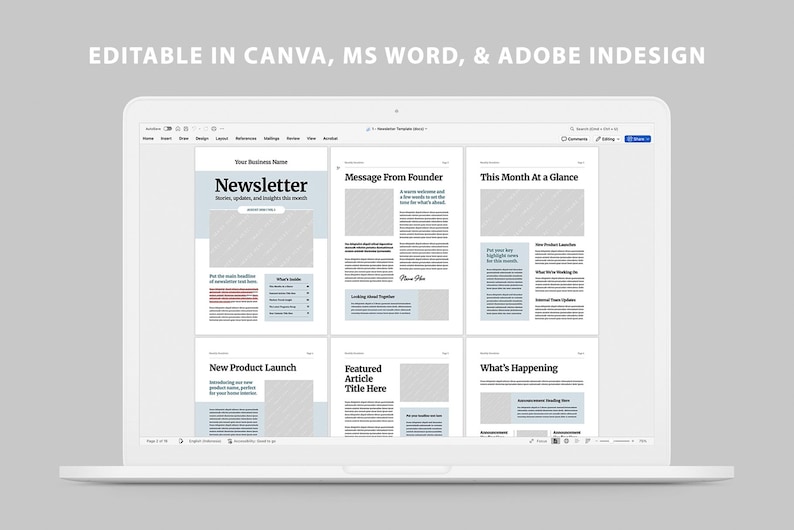The height and width of the screenshot is (530, 794).
Task: Click the Home icon in title bar
Action: (x=178, y=129)
